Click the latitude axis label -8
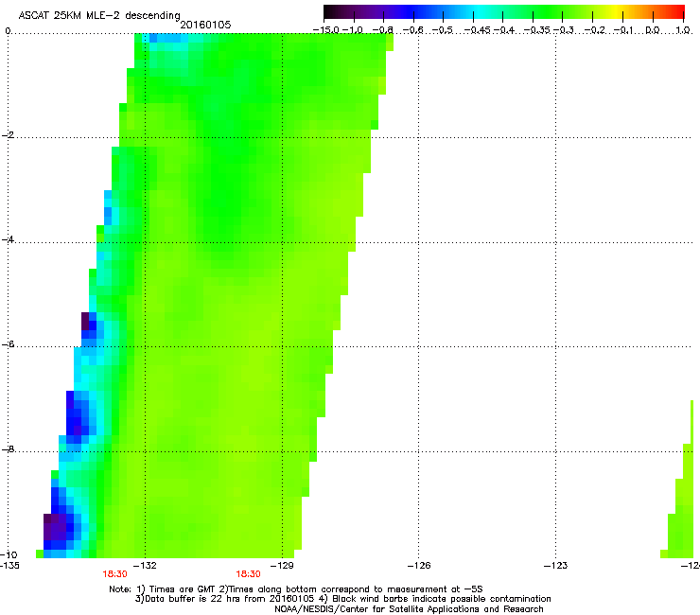 pos(8,448)
